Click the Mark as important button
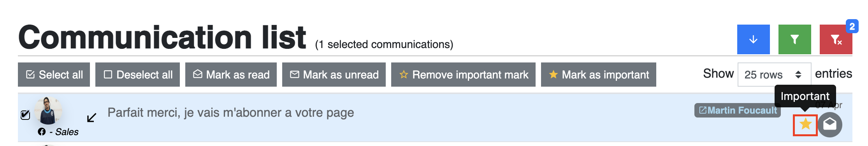This screenshot has height=146, width=868. tap(599, 75)
